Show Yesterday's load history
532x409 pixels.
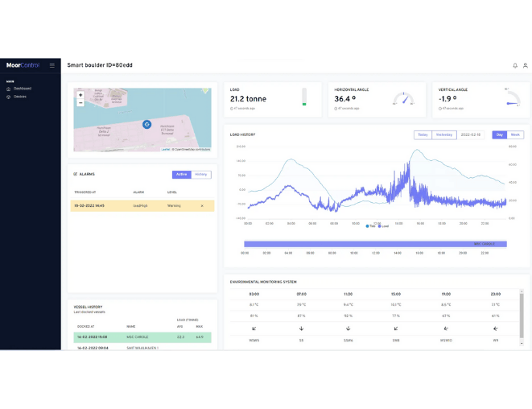(444, 135)
